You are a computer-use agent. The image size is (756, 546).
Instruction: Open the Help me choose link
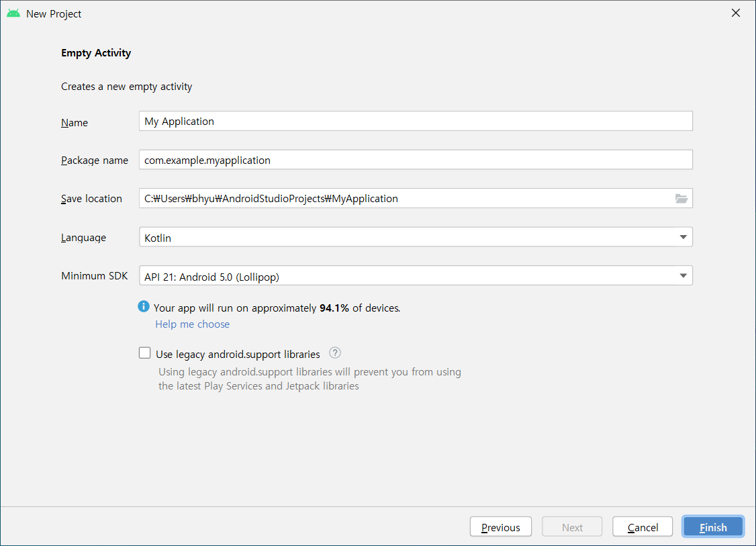click(193, 324)
